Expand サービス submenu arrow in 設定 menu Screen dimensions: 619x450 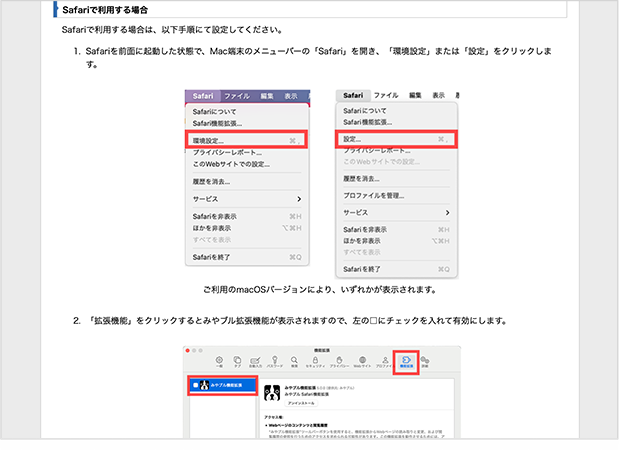pyautogui.click(x=447, y=213)
